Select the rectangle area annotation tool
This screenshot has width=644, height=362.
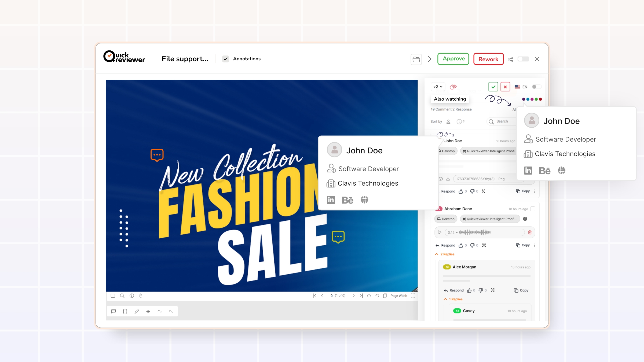pos(125,311)
